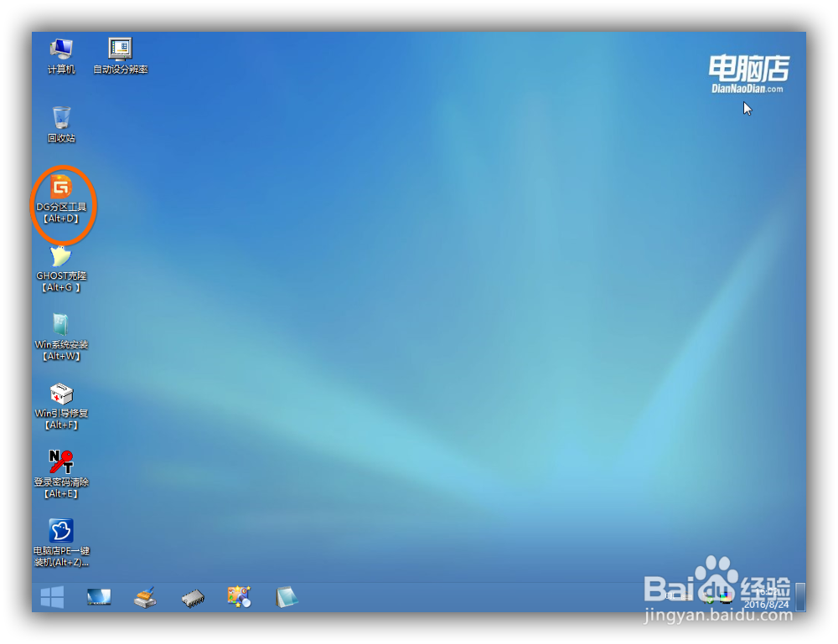Launch GHOST克隆 desktop icon
This screenshot has width=838, height=644.
[61, 269]
